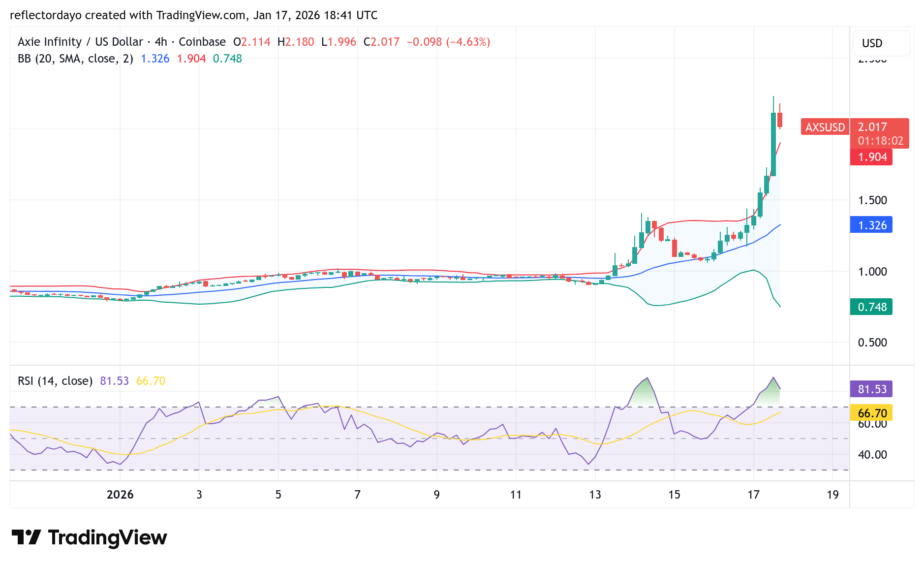Click the 2026 label on time axis
924x567 pixels.
point(120,495)
